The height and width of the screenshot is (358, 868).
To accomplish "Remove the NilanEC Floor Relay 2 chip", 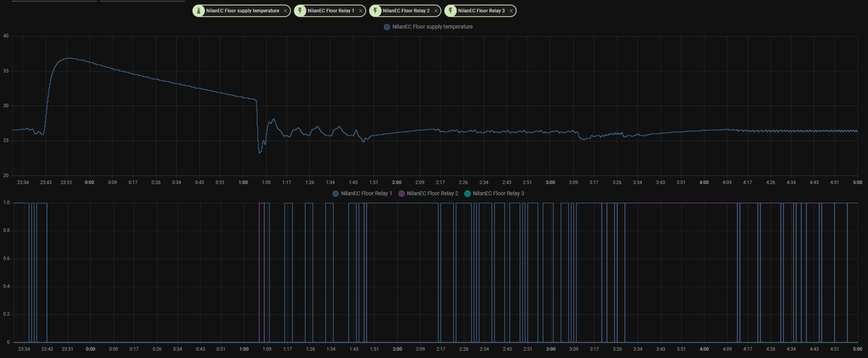I will coord(436,11).
